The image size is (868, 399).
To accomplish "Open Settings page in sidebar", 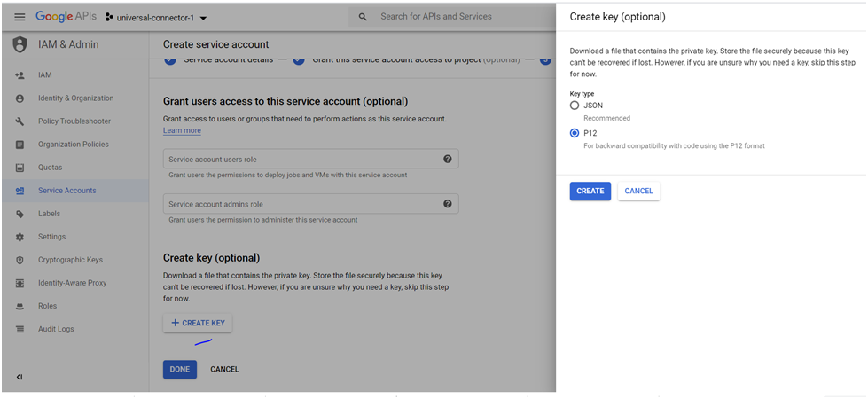I will 51,237.
